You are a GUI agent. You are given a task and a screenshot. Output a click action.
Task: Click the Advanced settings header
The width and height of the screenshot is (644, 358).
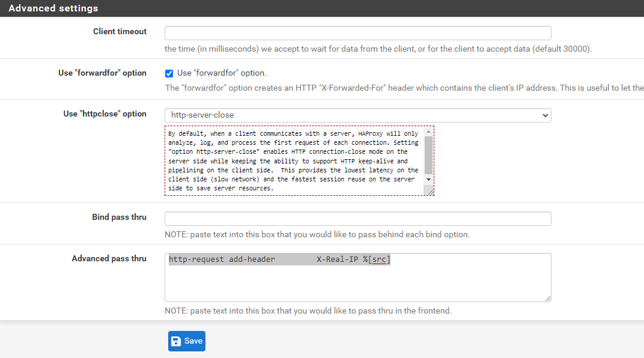(322, 8)
